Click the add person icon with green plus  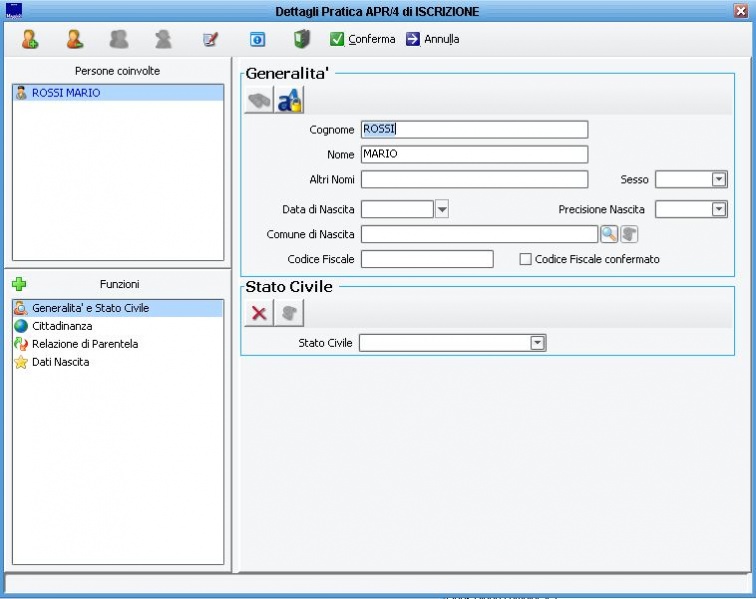(30, 39)
